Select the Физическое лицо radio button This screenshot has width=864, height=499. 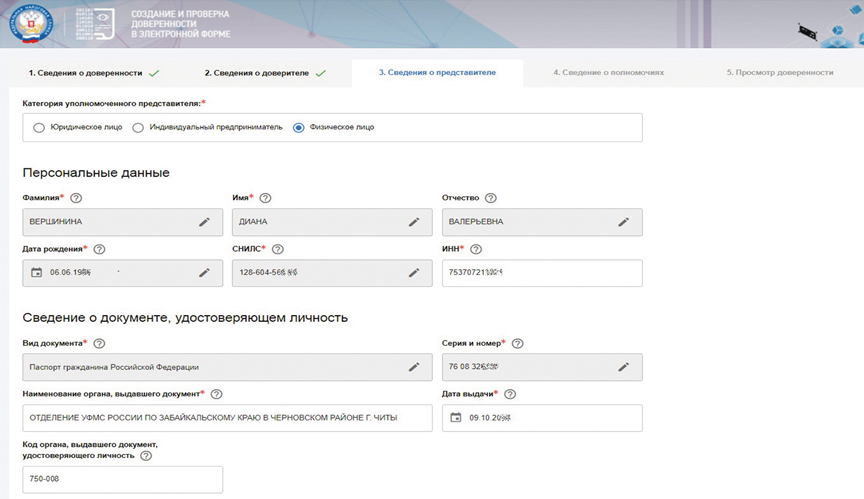(x=299, y=128)
